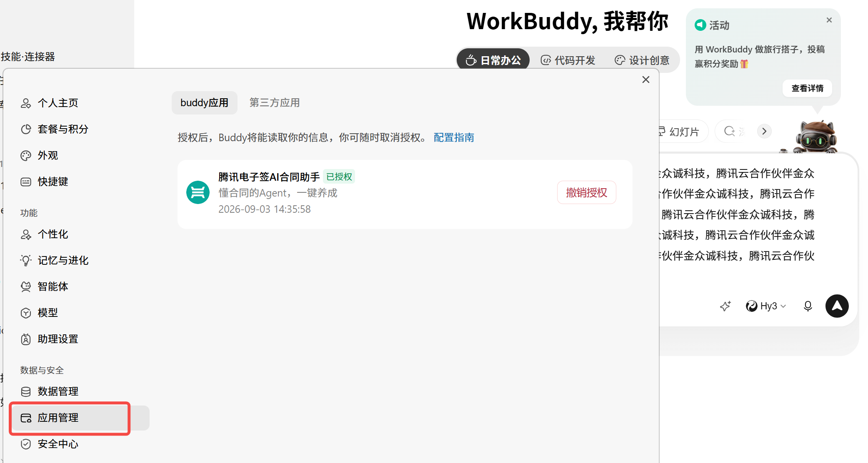Click the robot mascot avatar

point(815,137)
